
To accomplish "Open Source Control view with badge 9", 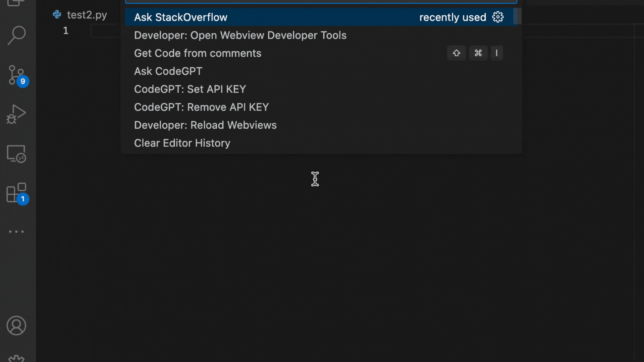I will pos(16,75).
